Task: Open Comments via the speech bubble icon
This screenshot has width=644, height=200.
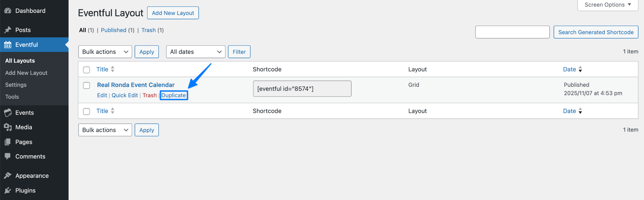Action: point(8,157)
